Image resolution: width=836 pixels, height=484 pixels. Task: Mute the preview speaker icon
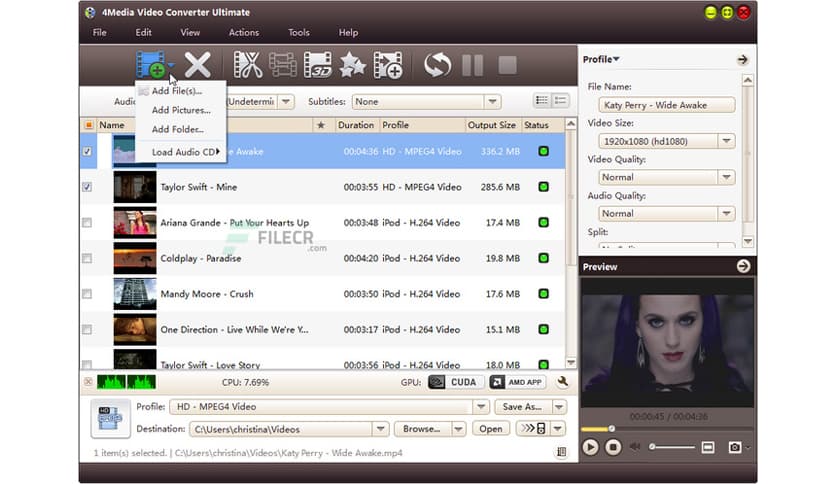pyautogui.click(x=634, y=446)
